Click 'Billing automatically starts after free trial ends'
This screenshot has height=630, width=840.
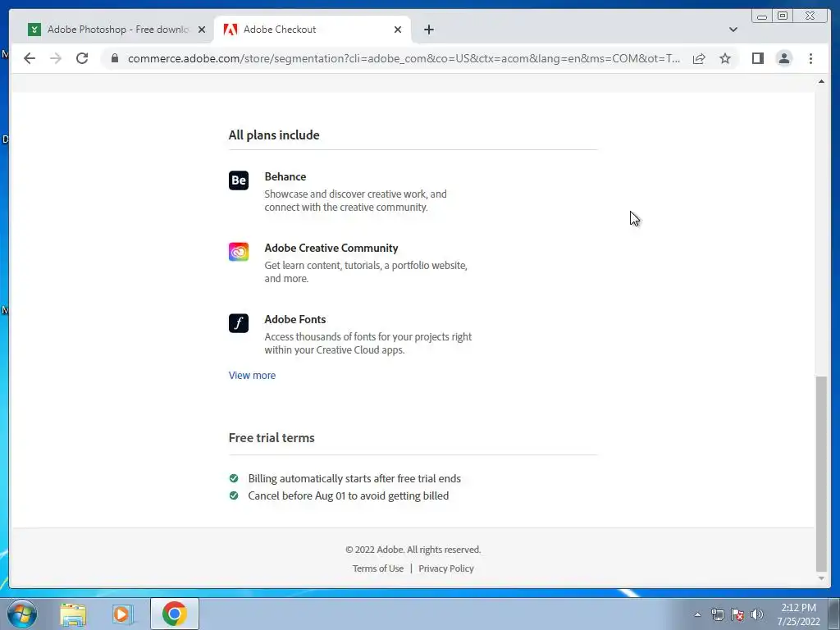354,478
